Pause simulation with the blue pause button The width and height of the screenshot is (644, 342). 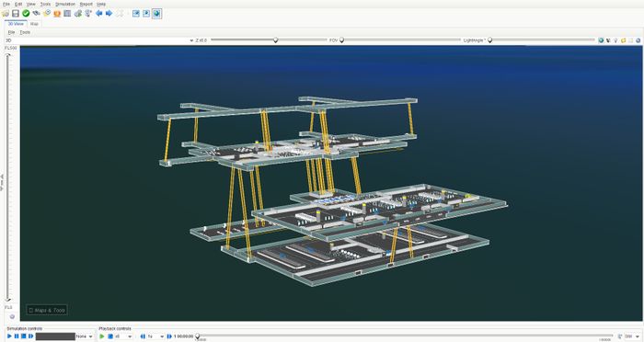17,336
